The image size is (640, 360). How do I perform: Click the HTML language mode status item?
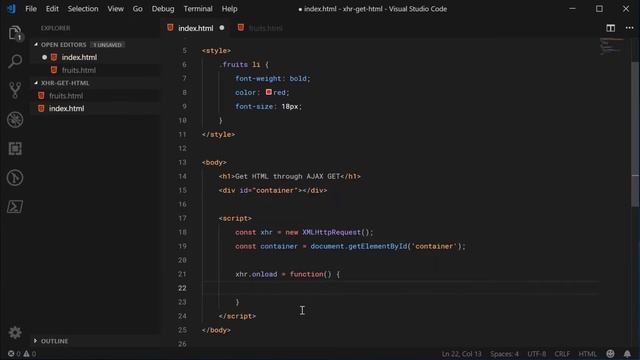(587, 354)
